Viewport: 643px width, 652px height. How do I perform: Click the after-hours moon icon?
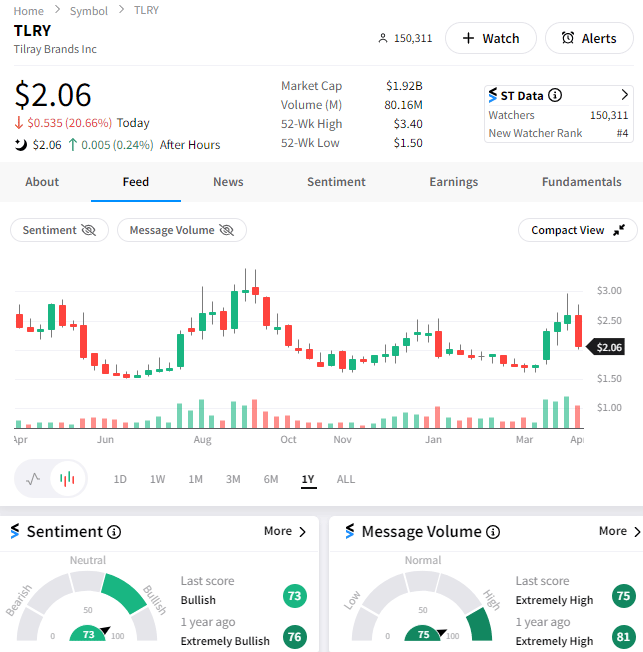20,145
